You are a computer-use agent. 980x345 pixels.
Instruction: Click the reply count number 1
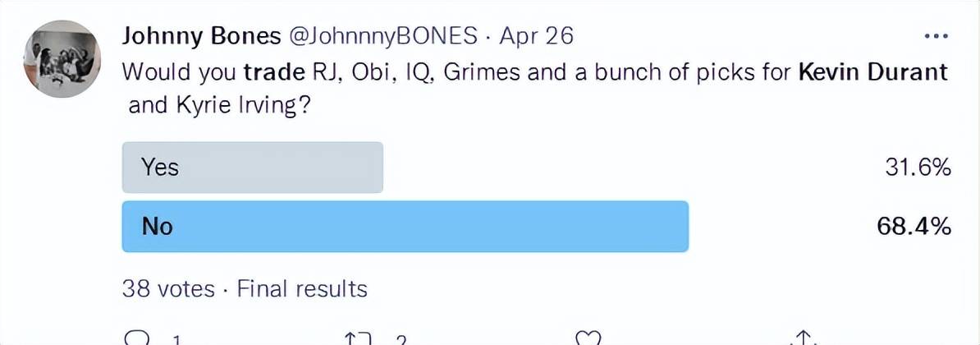click(176, 341)
